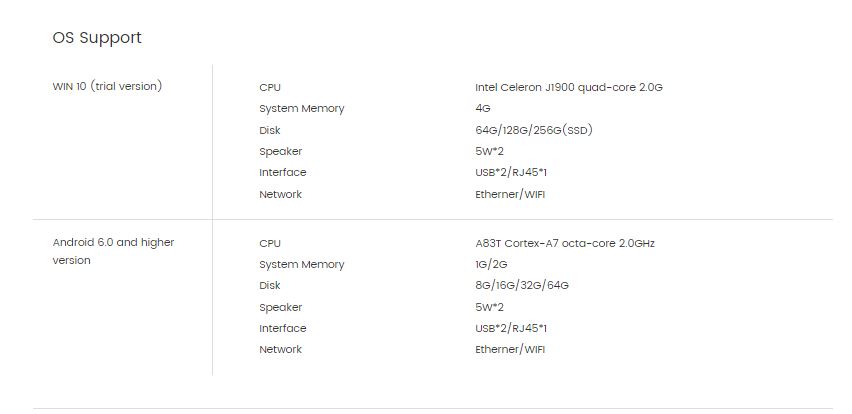Click Etherner/WIFI network value under WIN 10
This screenshot has height=414, width=852.
coord(510,195)
